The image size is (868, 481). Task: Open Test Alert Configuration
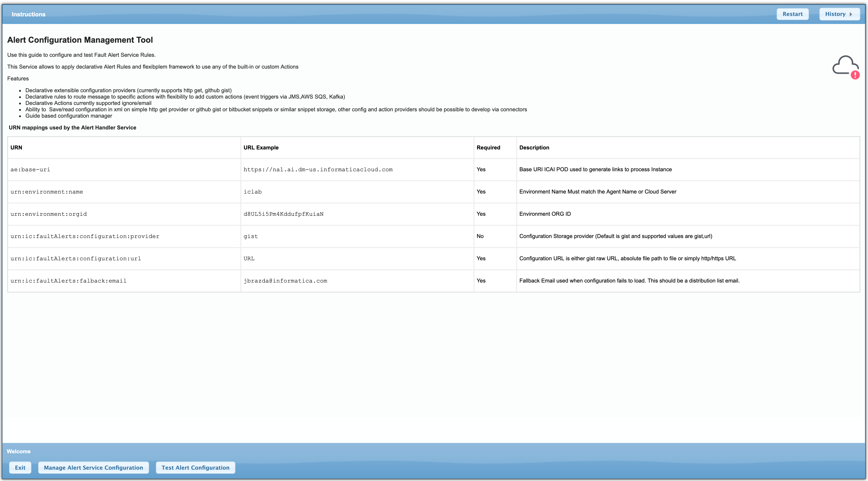tap(195, 467)
